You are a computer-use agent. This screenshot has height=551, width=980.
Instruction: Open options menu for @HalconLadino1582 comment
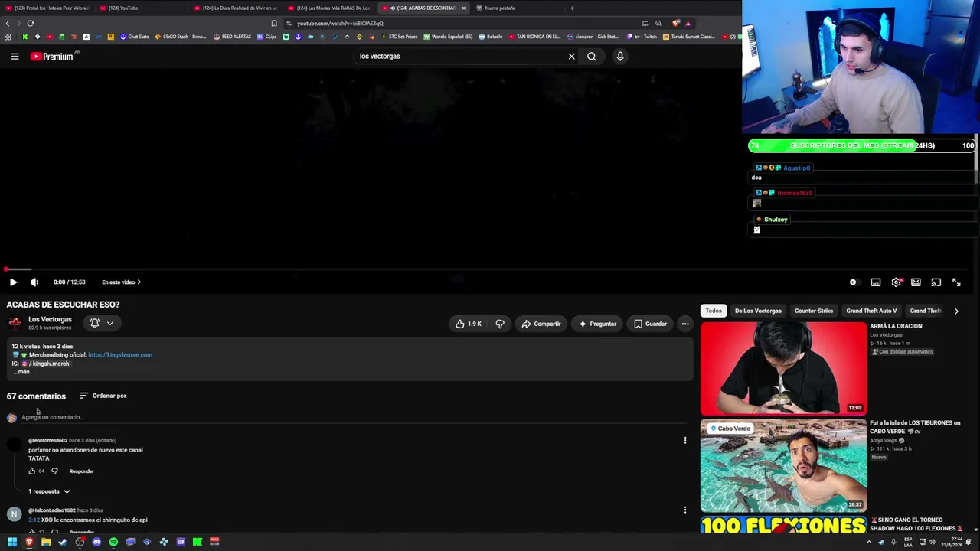click(x=685, y=510)
